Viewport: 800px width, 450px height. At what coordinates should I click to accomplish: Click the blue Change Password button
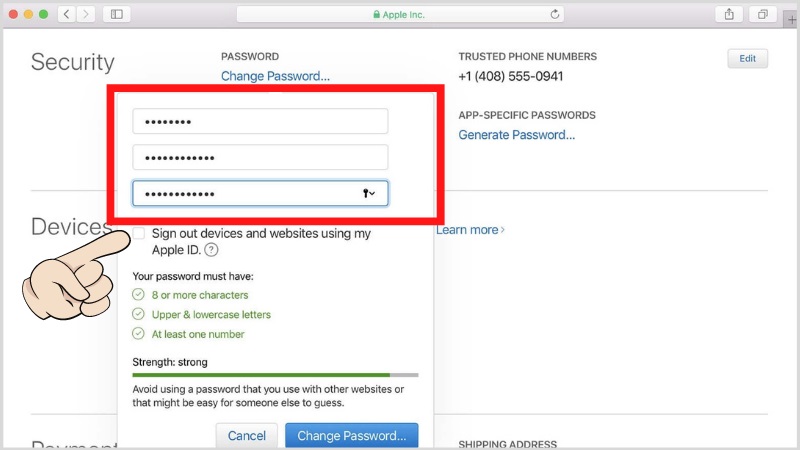[351, 436]
